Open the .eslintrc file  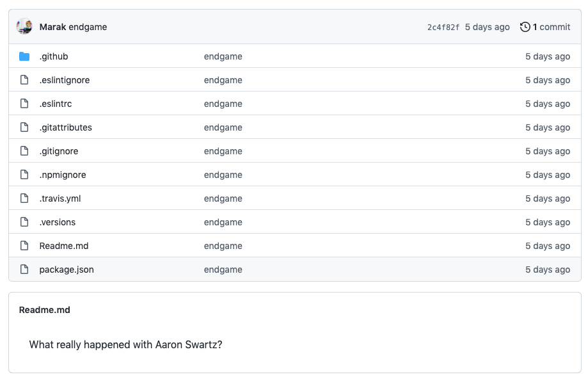(56, 104)
